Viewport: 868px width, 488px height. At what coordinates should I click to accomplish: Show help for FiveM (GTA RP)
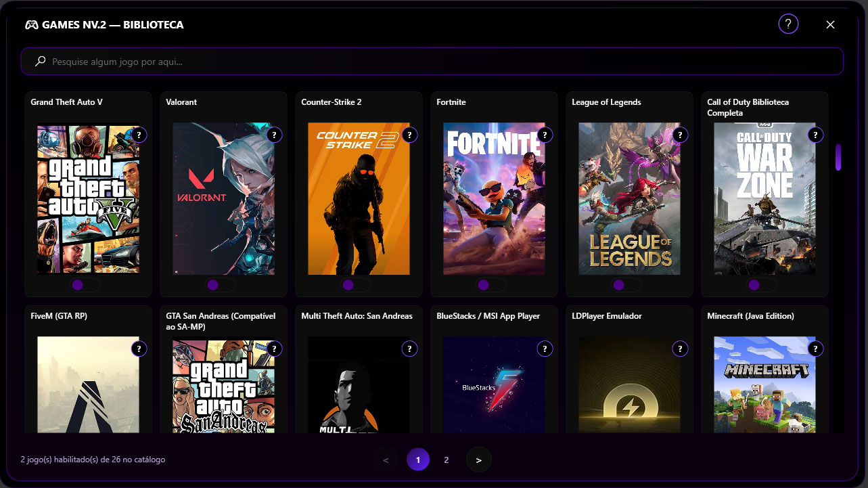tap(139, 349)
